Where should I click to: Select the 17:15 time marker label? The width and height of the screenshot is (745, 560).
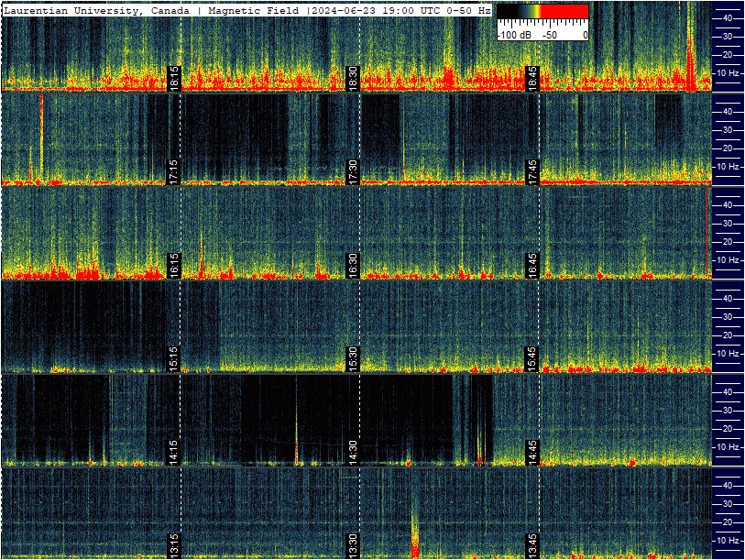coord(173,171)
